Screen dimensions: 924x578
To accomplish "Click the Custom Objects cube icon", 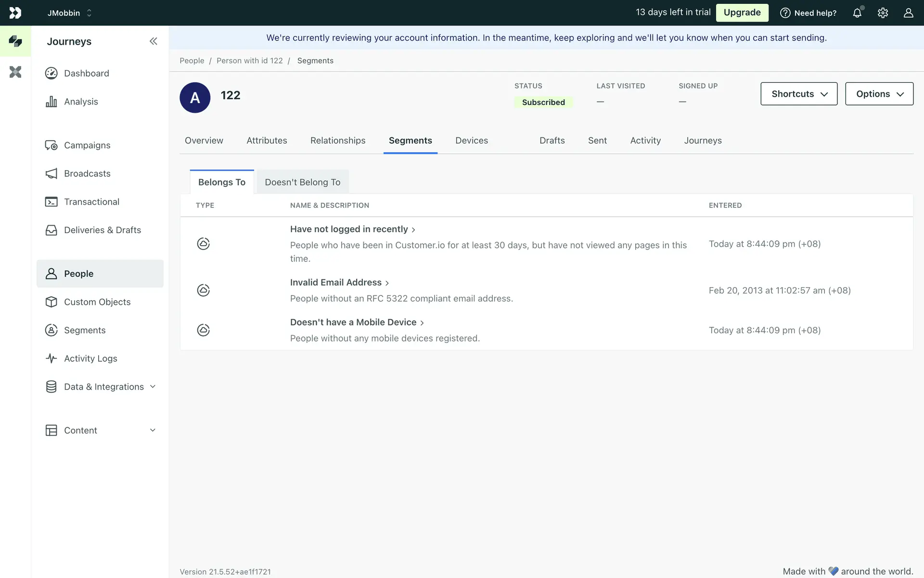I will point(51,302).
